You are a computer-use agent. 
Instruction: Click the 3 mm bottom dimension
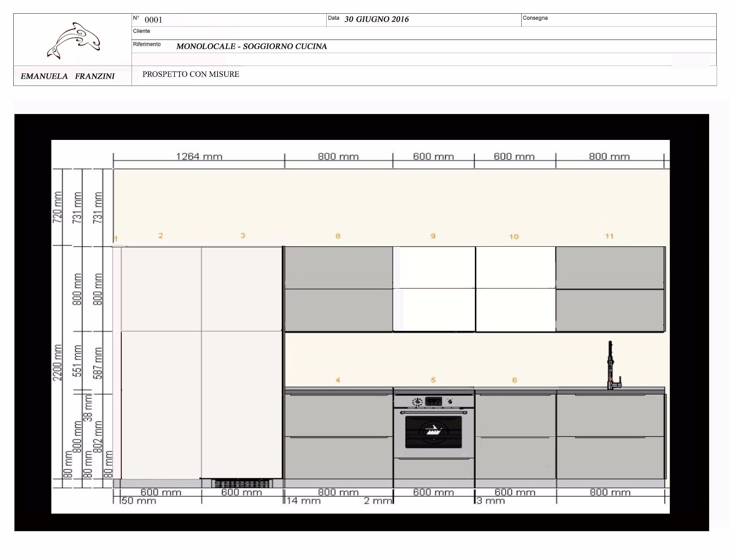tap(491, 501)
